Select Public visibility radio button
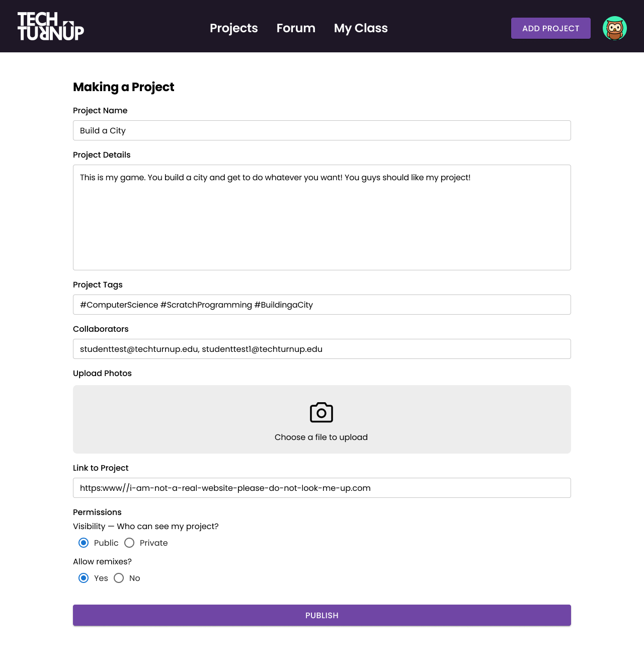This screenshot has height=662, width=644. (84, 543)
